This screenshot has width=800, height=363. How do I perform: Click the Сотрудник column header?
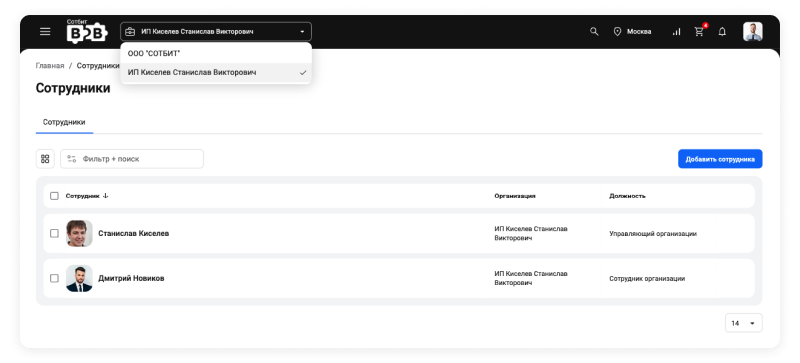83,196
